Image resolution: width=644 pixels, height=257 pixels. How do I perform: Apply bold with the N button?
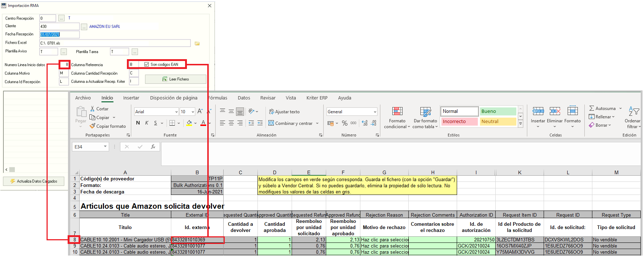[x=138, y=123]
